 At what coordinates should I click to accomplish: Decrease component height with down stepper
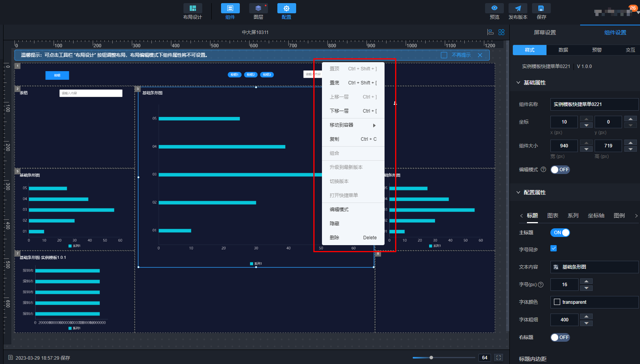[x=630, y=149]
